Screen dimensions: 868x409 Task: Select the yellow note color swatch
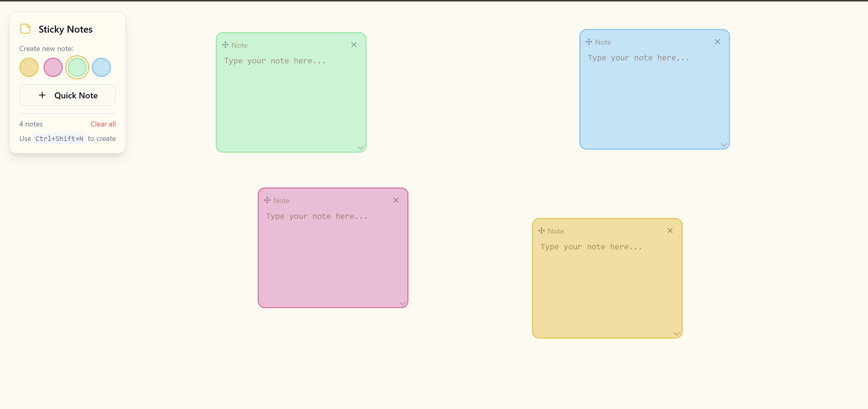pos(29,67)
